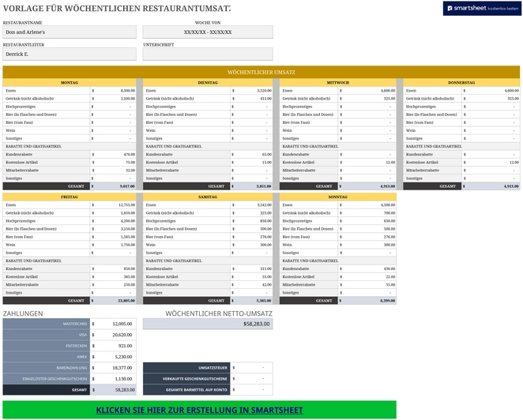
Task: Select Sonntag Kundenrabatte value 450.00
Action: point(367,268)
